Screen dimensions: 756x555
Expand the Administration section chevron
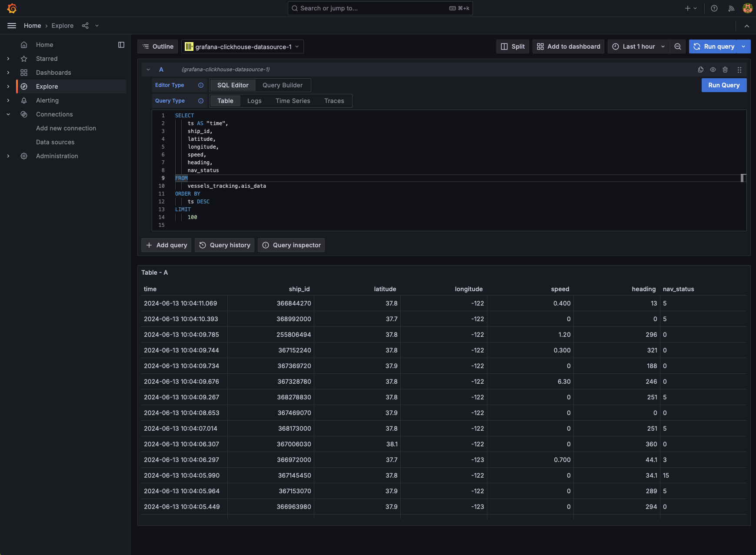[x=8, y=156]
